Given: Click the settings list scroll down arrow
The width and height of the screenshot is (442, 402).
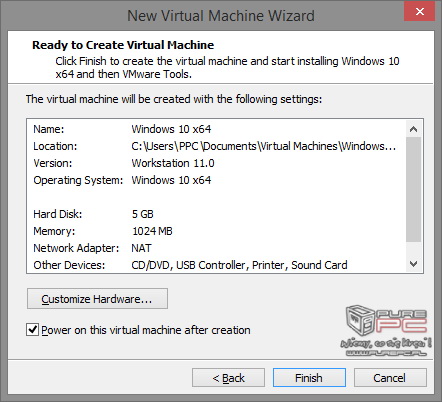Looking at the screenshot, I should 413,264.
